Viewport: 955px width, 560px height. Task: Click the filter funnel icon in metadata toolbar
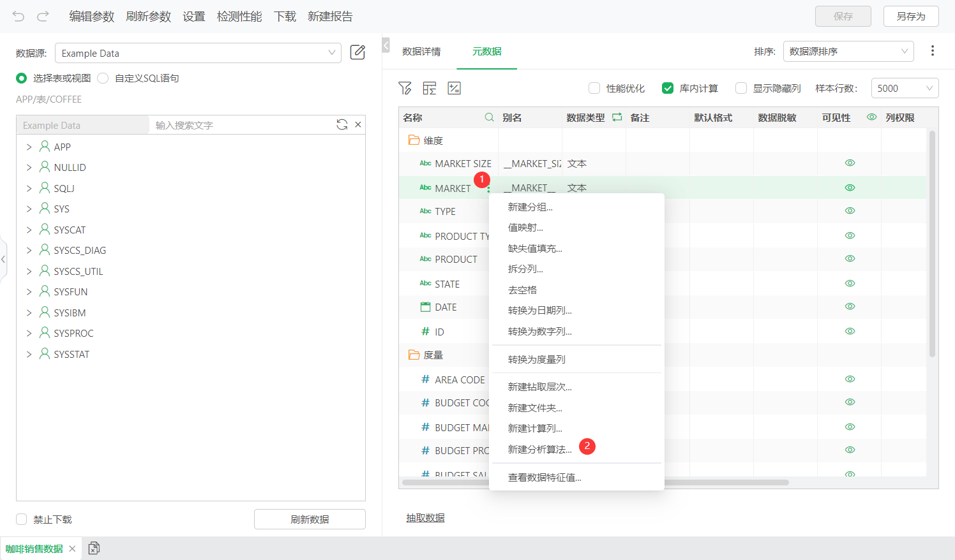[405, 88]
